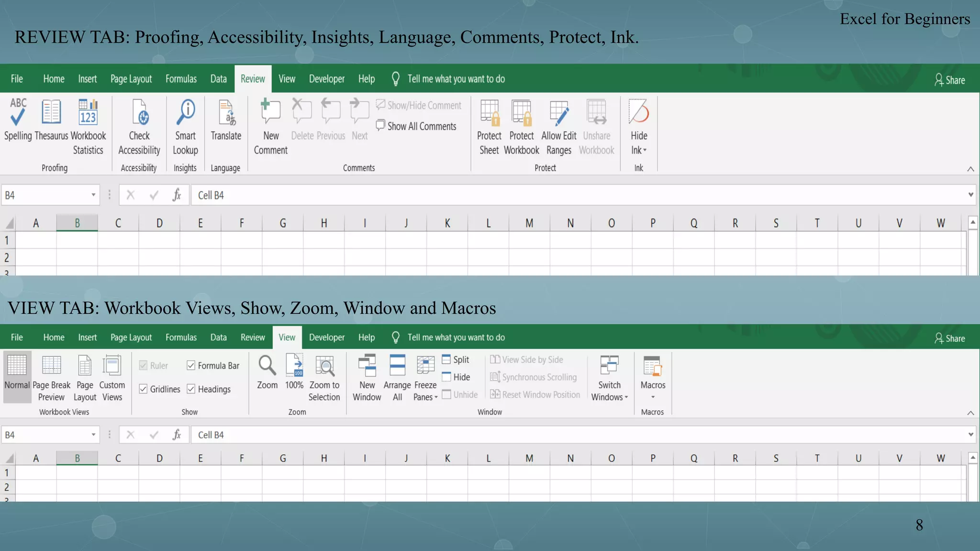Open Custom Views
Viewport: 980px width, 551px height.
pyautogui.click(x=112, y=378)
